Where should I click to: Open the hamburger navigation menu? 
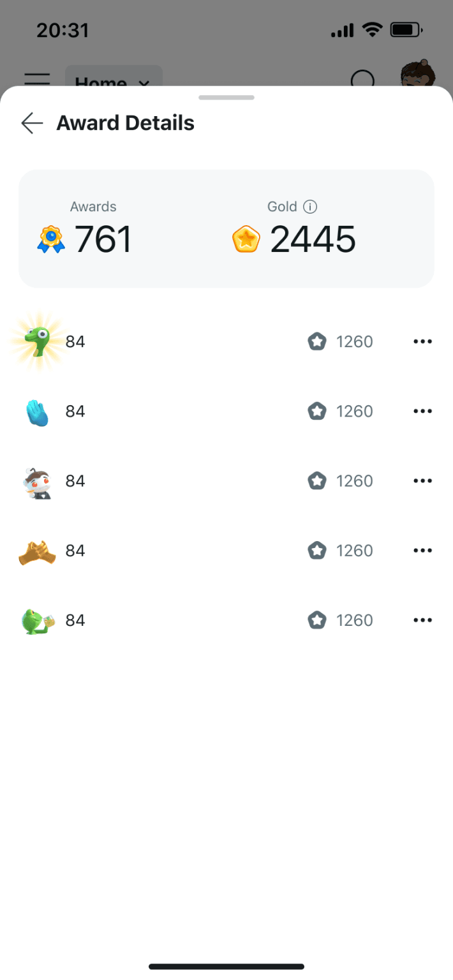pyautogui.click(x=37, y=79)
